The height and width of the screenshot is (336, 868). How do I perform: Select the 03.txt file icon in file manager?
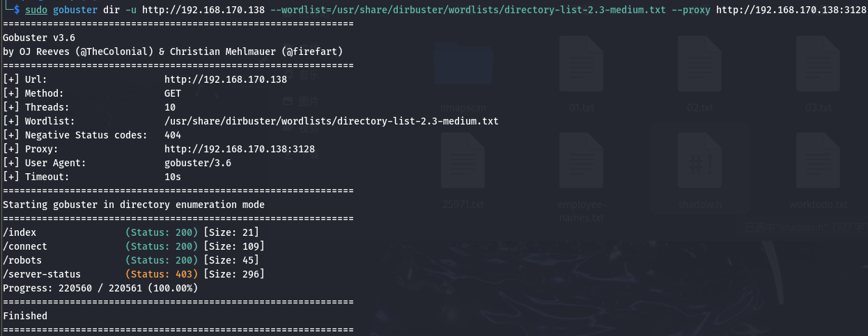coord(818,65)
